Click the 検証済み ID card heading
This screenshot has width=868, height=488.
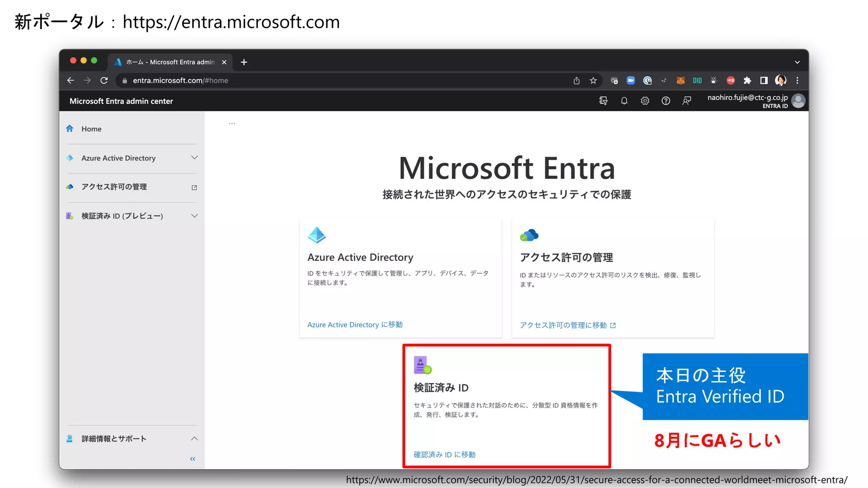[441, 388]
